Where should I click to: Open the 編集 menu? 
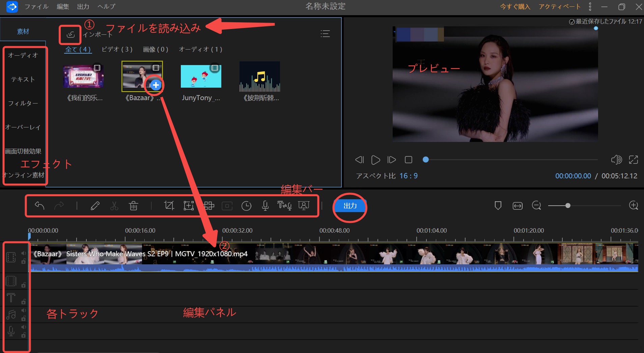(63, 7)
